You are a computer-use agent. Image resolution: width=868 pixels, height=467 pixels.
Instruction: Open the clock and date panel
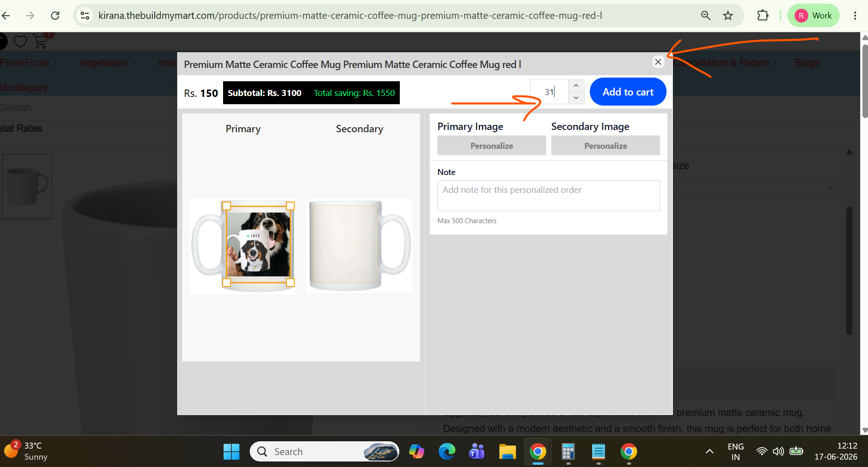tap(836, 451)
